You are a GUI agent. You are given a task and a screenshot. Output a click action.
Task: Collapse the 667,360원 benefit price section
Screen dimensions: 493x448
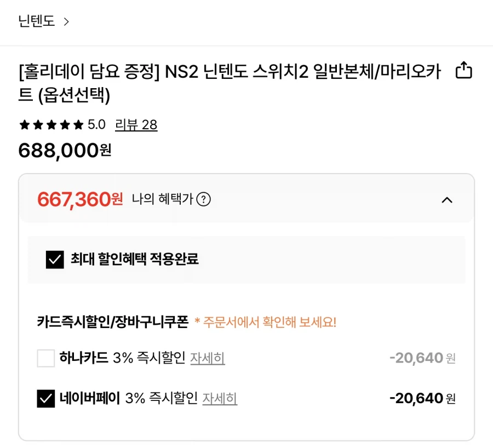[x=448, y=200]
